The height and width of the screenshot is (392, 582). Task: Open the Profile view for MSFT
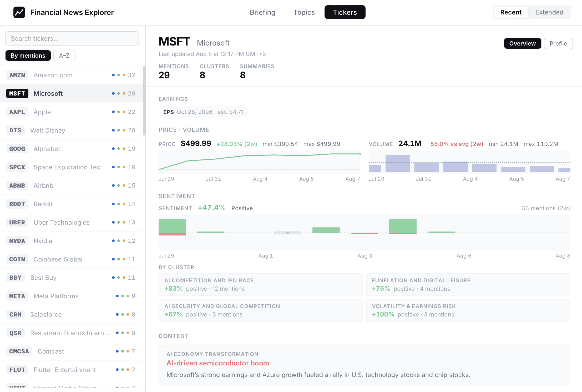click(558, 43)
